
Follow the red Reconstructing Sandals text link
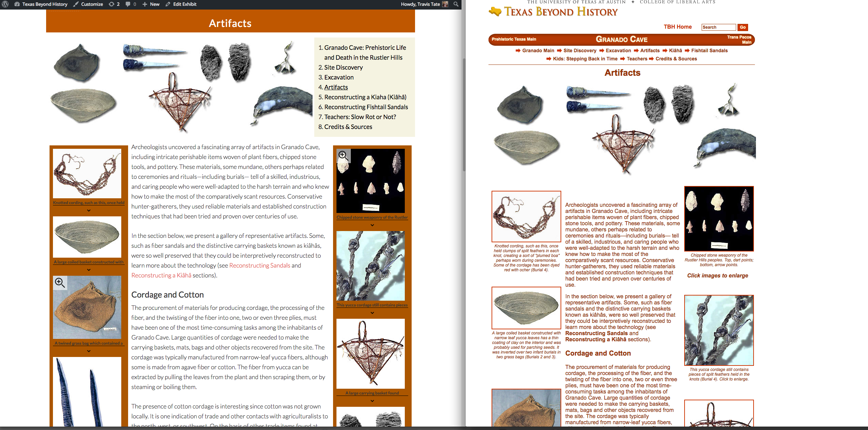(260, 266)
